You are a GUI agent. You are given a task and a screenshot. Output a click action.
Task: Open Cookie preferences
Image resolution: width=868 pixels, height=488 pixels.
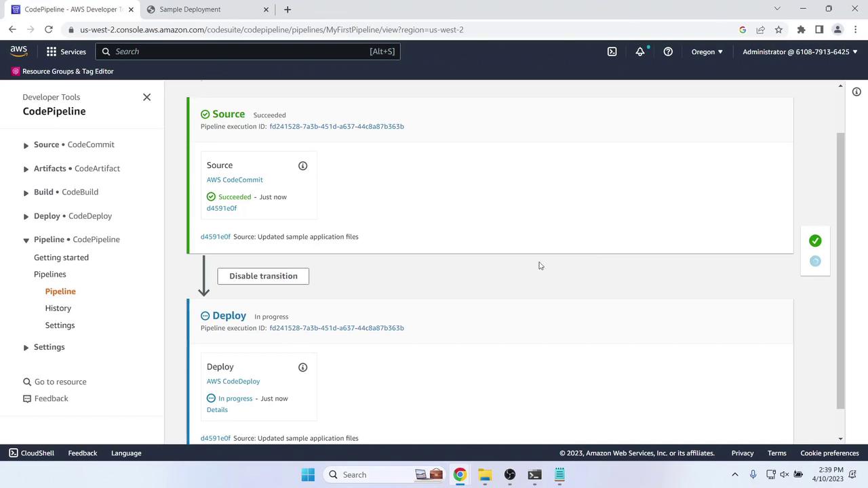829,453
